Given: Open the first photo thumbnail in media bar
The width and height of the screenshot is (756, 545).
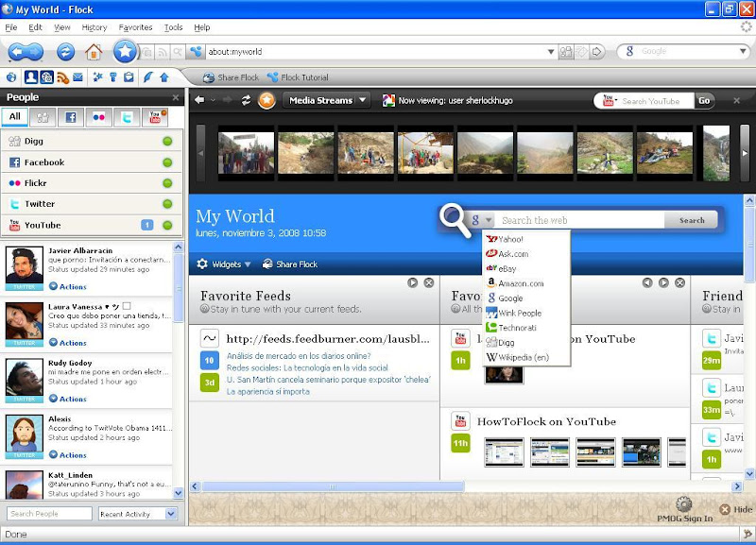Looking at the screenshot, I should [246, 153].
